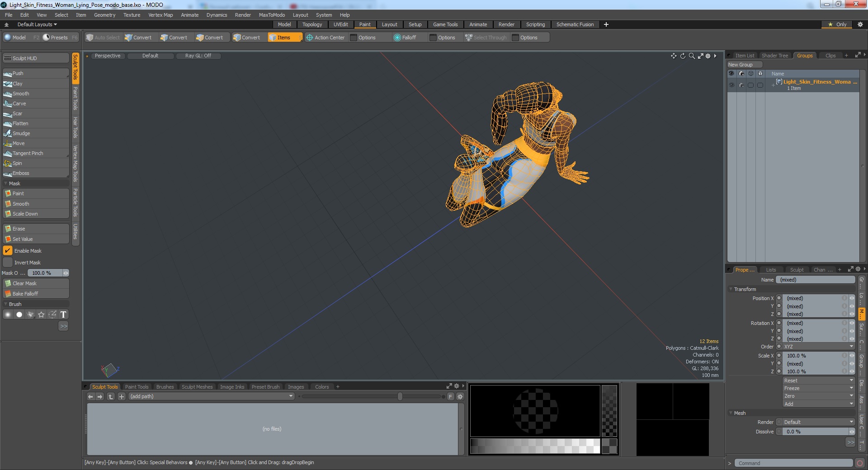
Task: Toggle Auto Select mode
Action: [103, 38]
